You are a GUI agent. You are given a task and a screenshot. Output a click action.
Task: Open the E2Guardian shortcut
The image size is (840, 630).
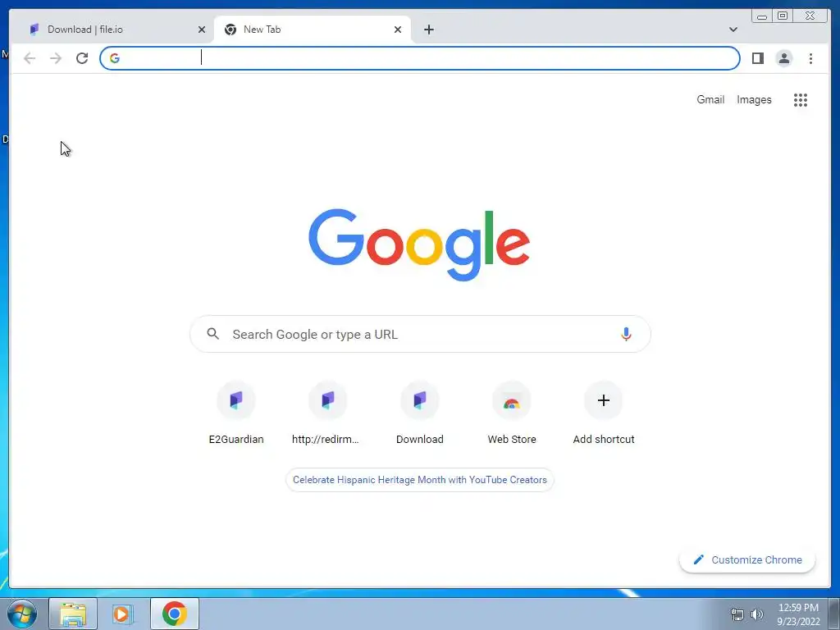point(236,413)
